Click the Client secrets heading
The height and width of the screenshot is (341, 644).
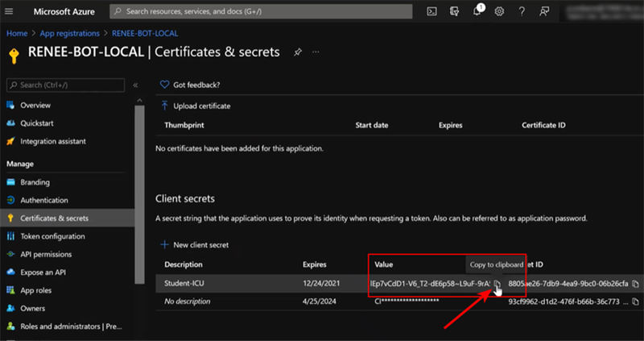coord(185,198)
